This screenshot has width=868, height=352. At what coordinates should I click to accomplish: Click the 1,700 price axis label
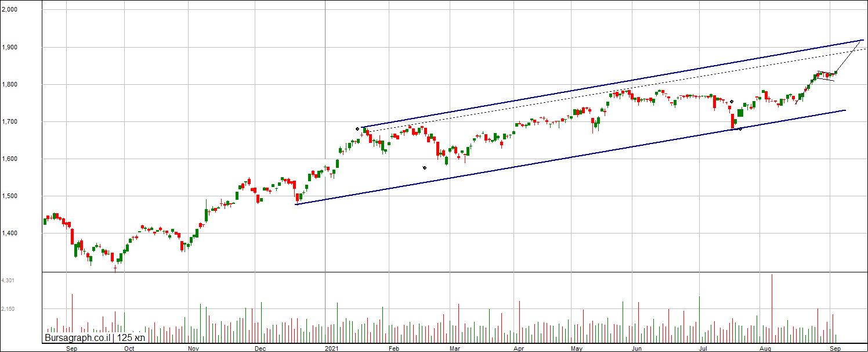(10, 121)
